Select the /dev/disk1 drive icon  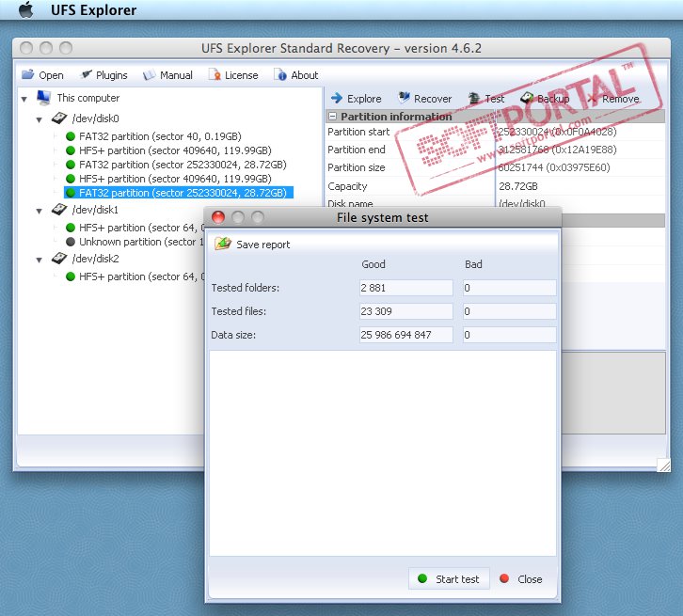pos(59,210)
